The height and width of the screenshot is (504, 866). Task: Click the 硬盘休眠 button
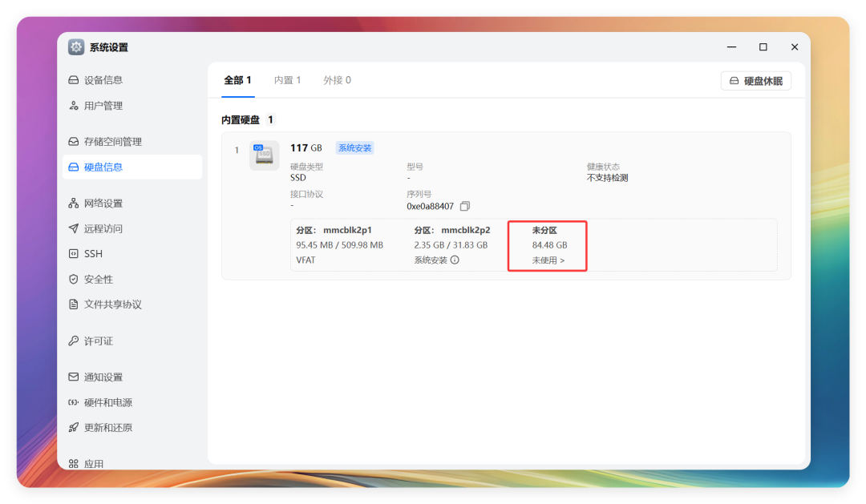click(756, 81)
